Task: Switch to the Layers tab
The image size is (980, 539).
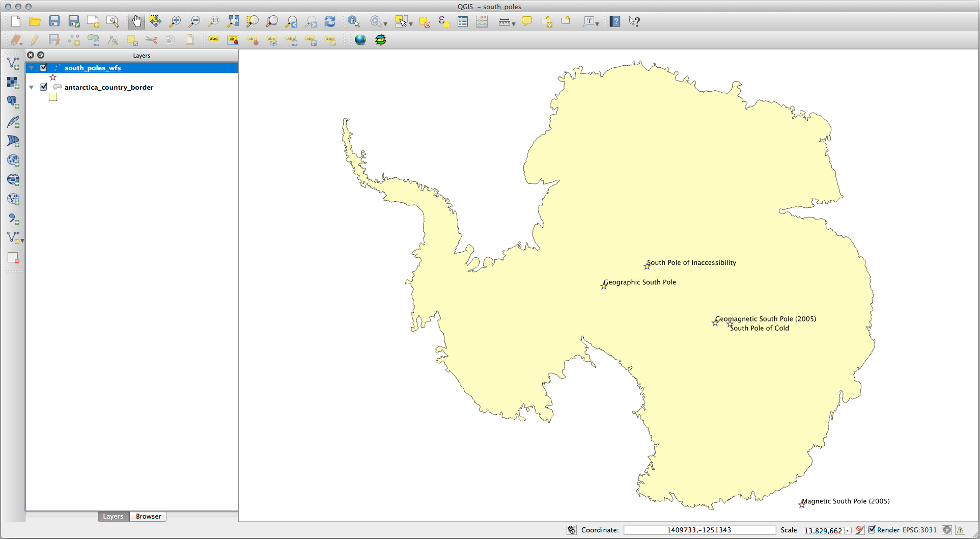Action: point(113,516)
